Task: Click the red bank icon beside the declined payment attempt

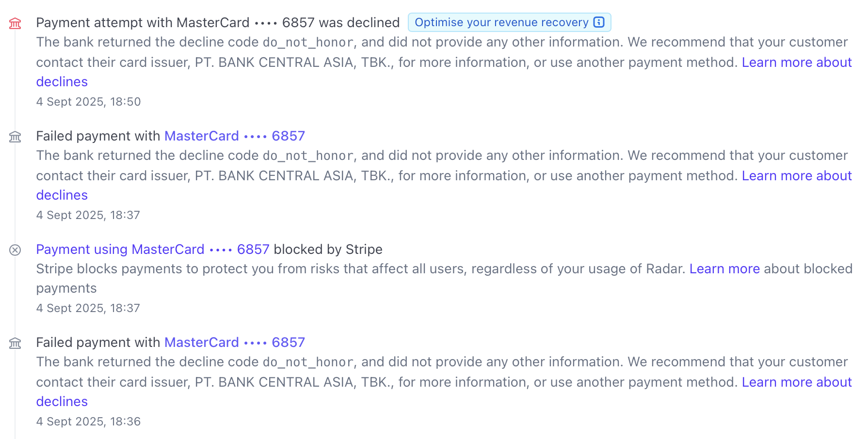Action: (15, 23)
